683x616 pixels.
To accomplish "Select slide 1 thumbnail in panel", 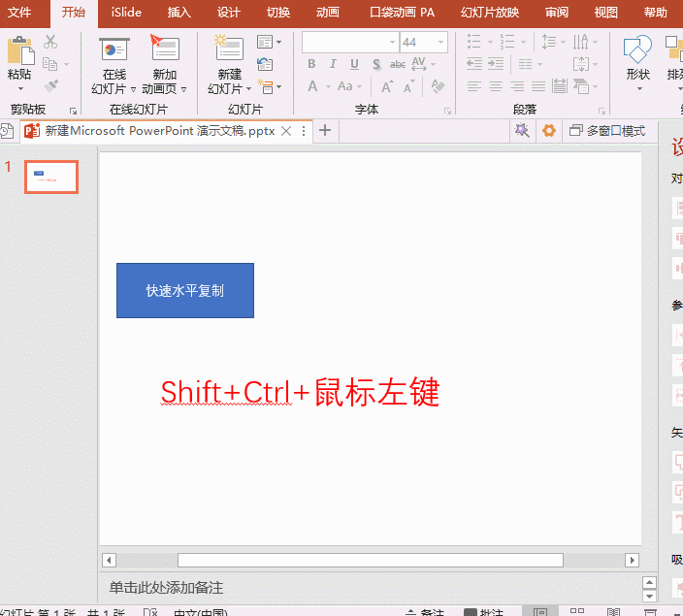I will coord(51,177).
